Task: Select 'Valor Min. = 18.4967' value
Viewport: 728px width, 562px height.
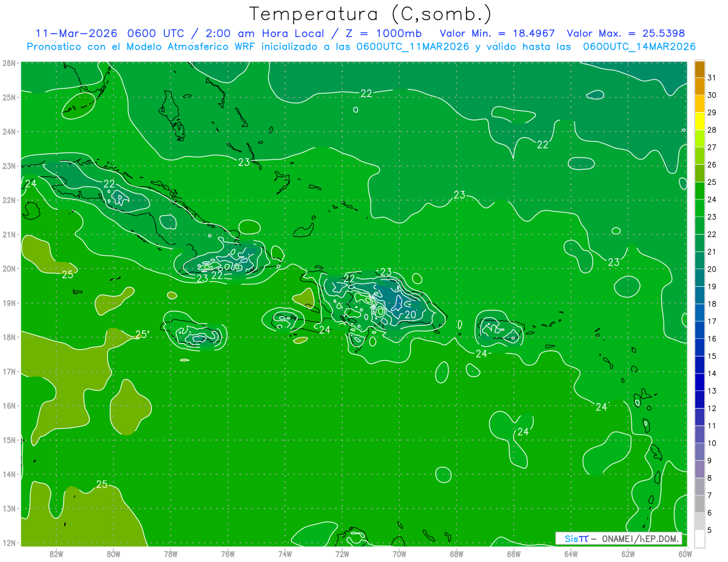Action: (x=497, y=33)
